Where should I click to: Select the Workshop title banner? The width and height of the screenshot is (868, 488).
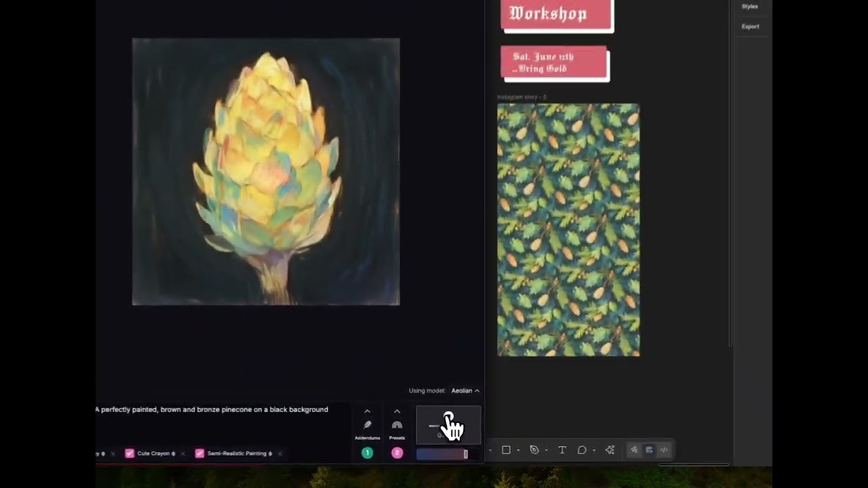[x=557, y=15]
